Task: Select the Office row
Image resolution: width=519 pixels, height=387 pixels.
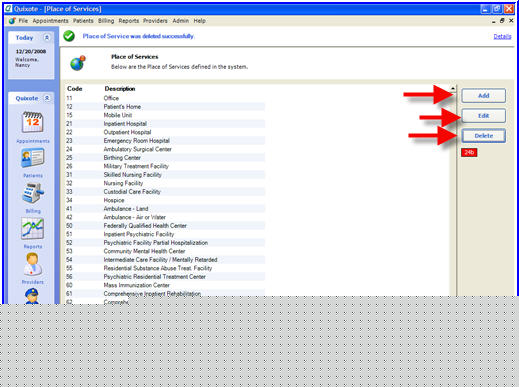Action: tap(165, 98)
